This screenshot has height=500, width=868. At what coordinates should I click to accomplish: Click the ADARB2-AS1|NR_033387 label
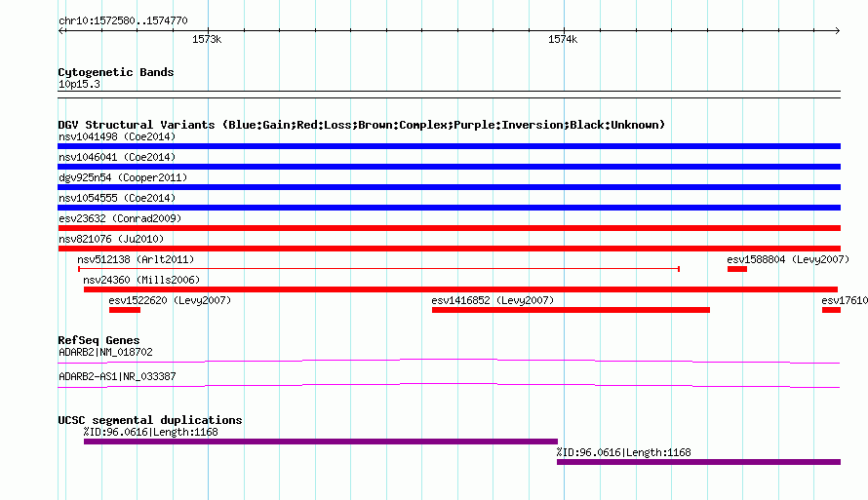(x=117, y=376)
